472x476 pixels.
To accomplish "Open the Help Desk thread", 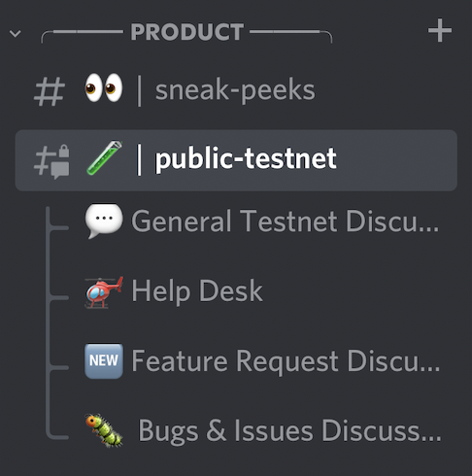I will click(x=197, y=291).
